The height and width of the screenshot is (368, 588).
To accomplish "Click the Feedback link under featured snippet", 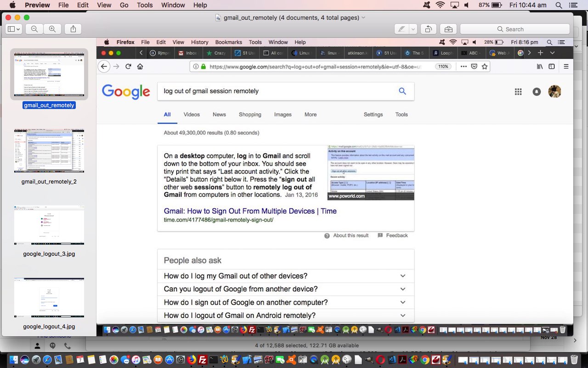I will [397, 236].
